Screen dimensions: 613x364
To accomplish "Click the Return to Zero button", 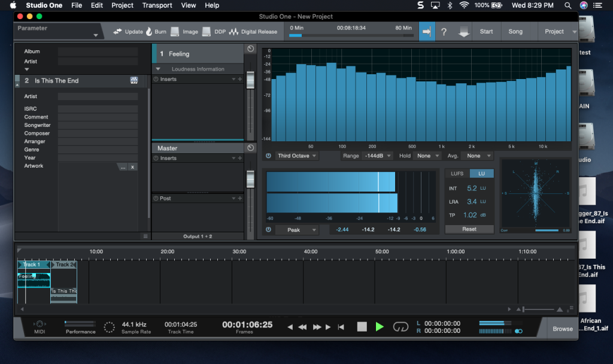I will click(x=341, y=327).
